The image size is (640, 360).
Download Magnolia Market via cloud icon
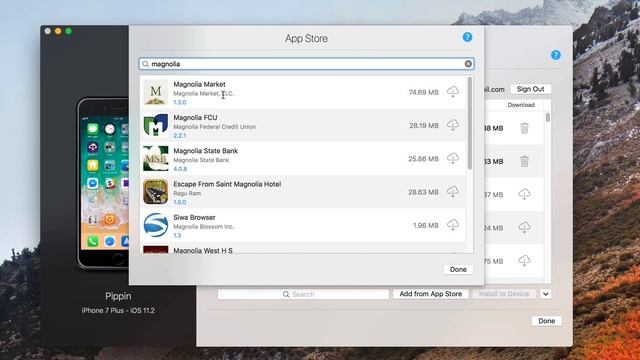453,92
